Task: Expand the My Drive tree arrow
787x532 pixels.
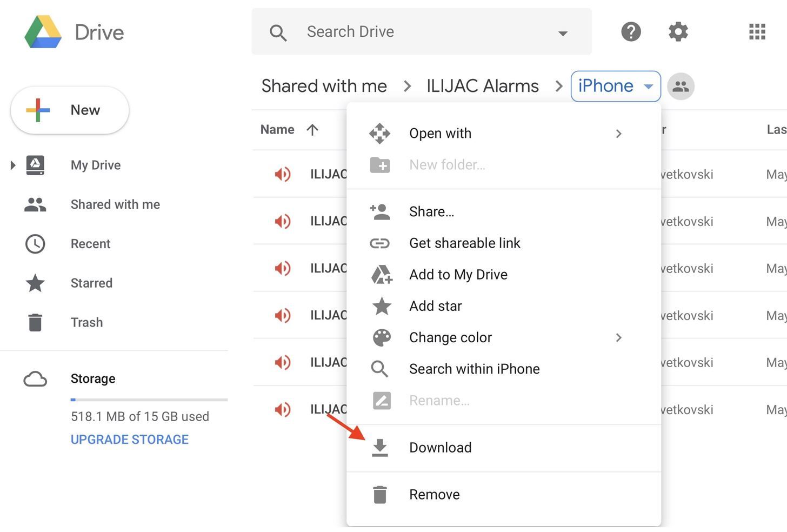Action: pyautogui.click(x=13, y=165)
